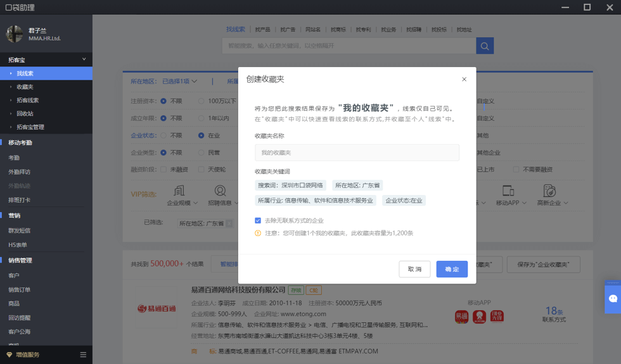
Task: Click the 移动APP filter icon
Action: 508,191
